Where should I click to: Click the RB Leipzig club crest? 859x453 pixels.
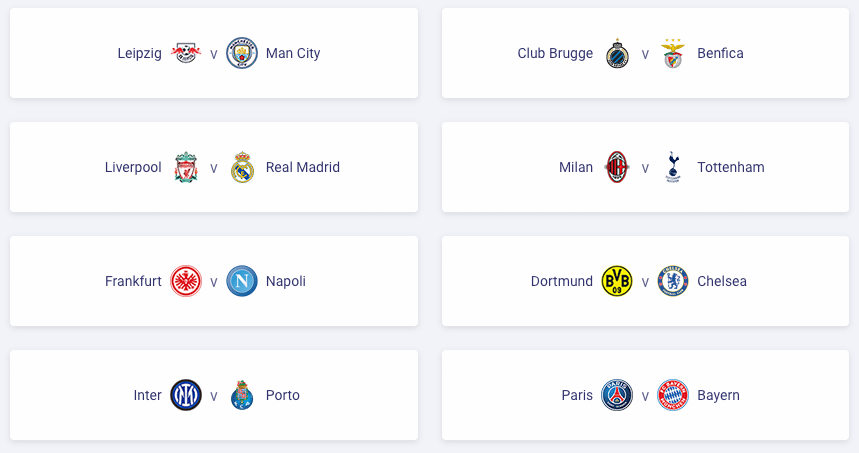click(x=186, y=53)
